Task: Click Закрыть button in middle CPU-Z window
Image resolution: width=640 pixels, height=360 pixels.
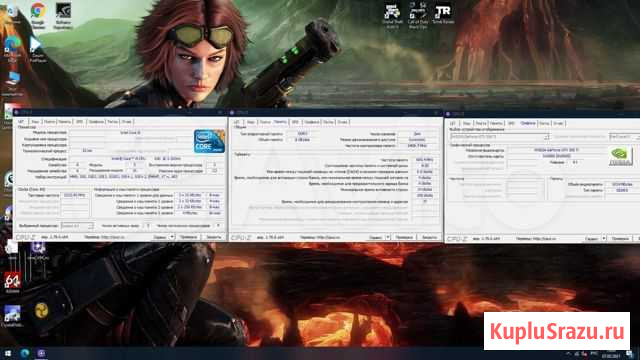Action: coord(429,238)
